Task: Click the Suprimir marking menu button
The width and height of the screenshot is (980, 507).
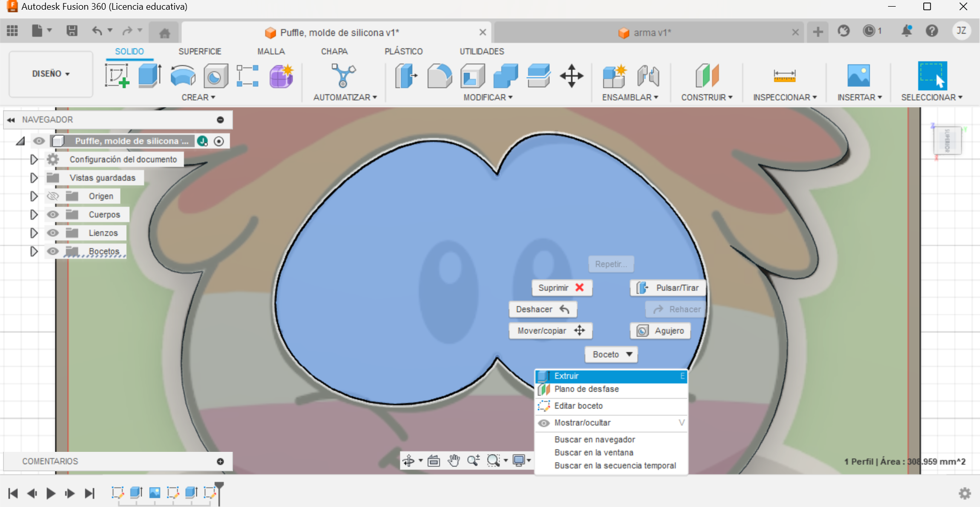Action: point(562,288)
